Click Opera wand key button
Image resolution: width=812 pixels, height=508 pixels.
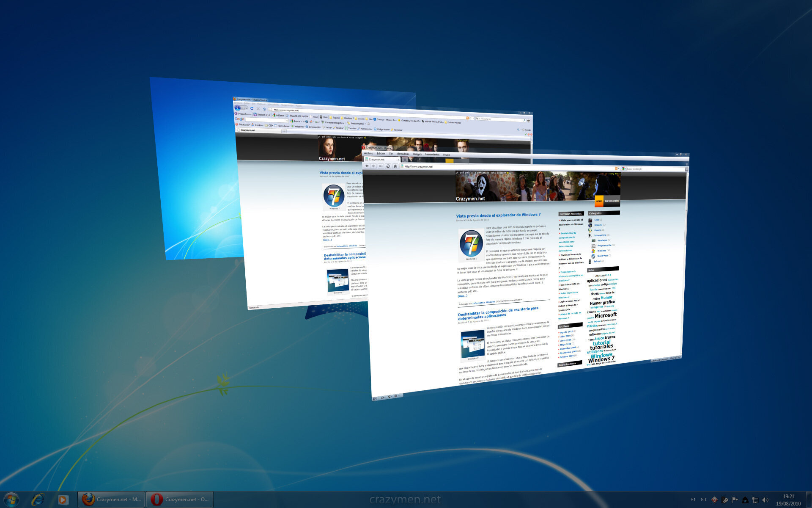[381, 166]
